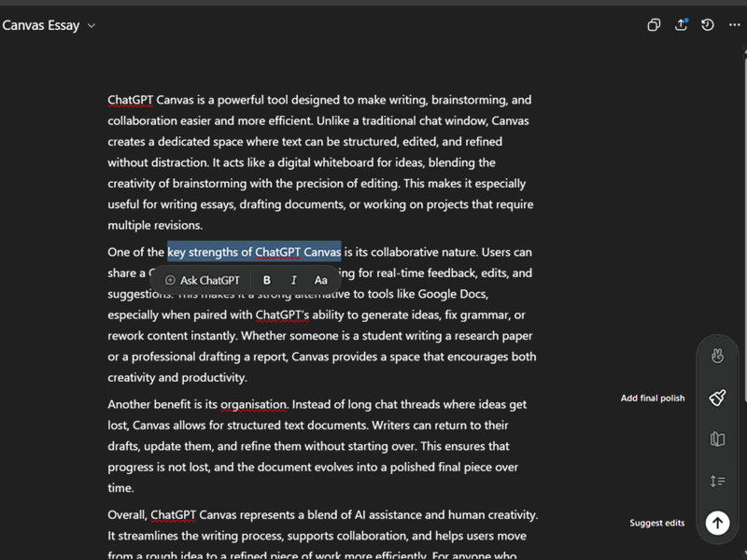Screen dimensions: 747x560
Task: Click the Add emojis hand icon
Action: [x=717, y=356]
